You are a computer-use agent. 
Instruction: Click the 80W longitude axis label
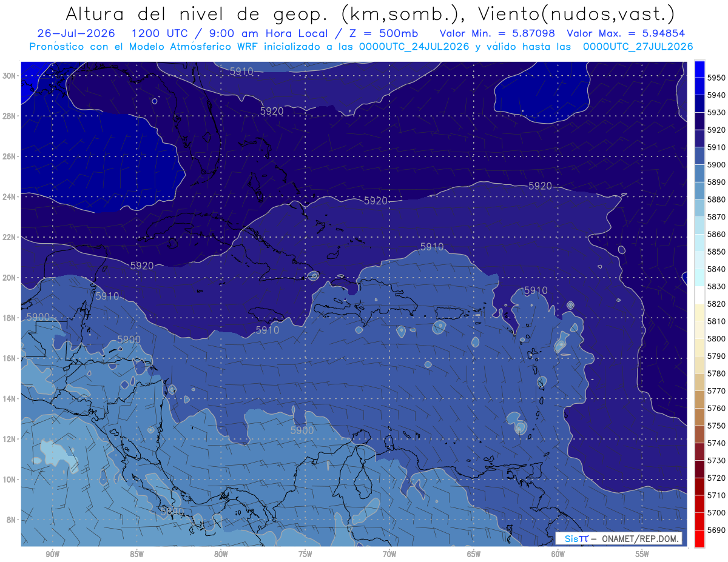[x=221, y=554]
